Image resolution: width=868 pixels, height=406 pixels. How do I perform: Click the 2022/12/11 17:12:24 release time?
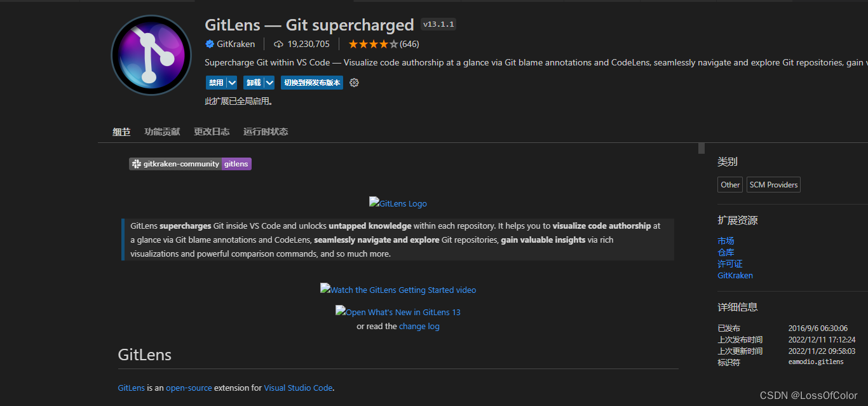pyautogui.click(x=822, y=340)
